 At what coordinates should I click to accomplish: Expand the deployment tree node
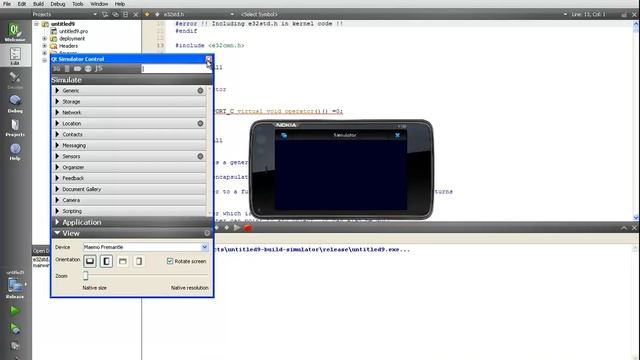pyautogui.click(x=44, y=39)
